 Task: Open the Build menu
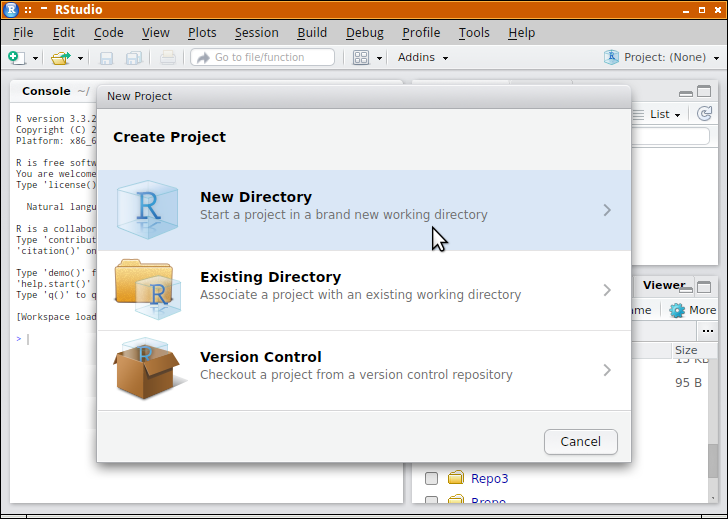coord(312,33)
